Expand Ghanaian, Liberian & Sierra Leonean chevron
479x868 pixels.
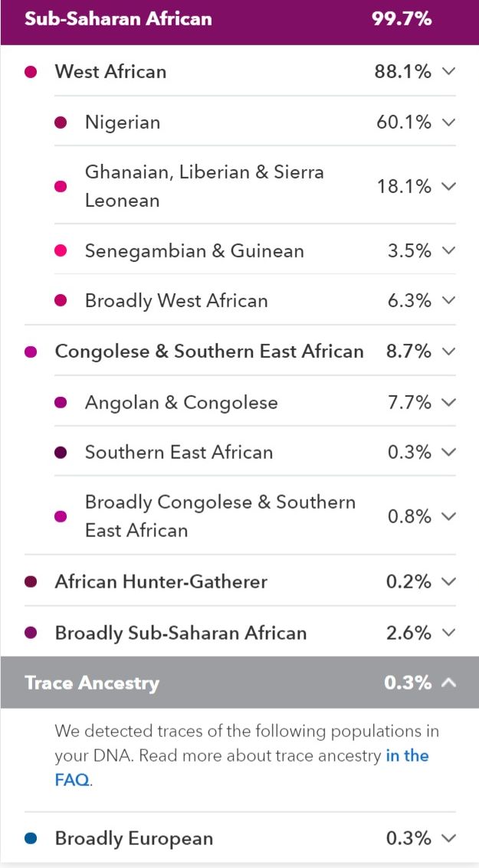coord(449,186)
